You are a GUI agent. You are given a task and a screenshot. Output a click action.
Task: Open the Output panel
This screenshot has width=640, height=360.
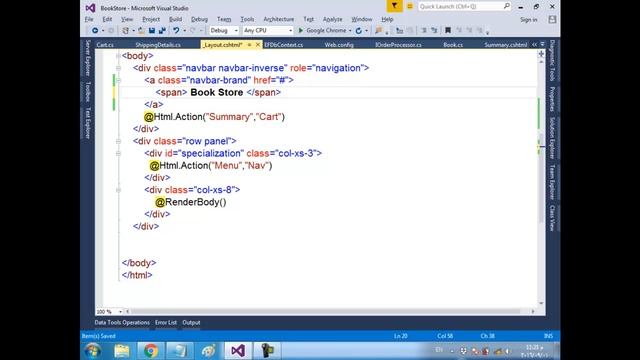click(191, 322)
